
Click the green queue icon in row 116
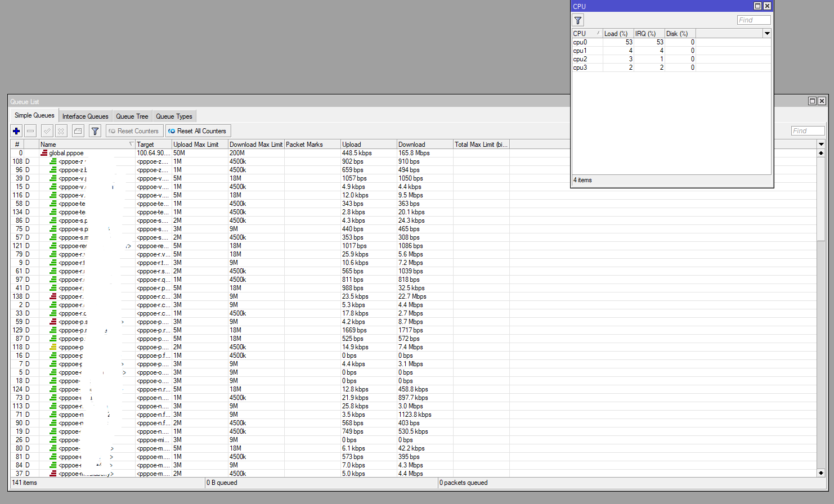pos(53,195)
